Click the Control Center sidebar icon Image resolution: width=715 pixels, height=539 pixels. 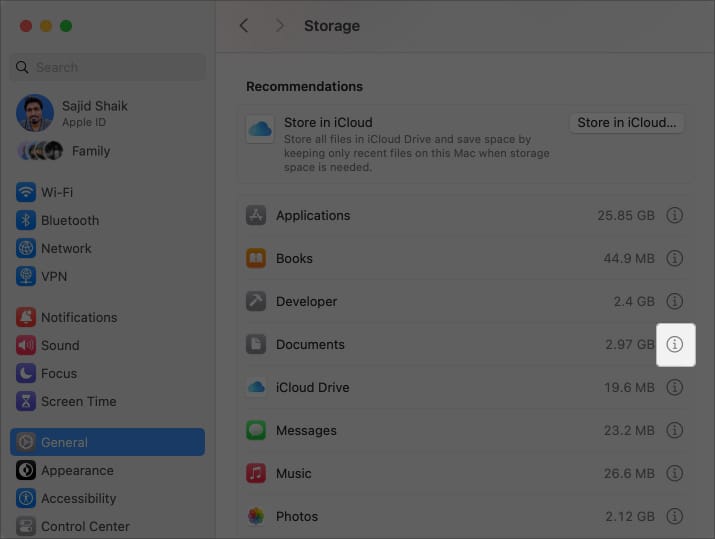coord(26,526)
